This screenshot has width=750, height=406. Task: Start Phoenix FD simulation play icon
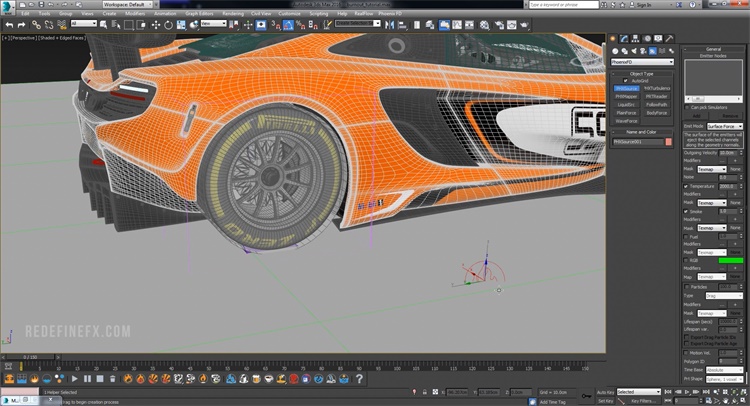tap(75, 379)
